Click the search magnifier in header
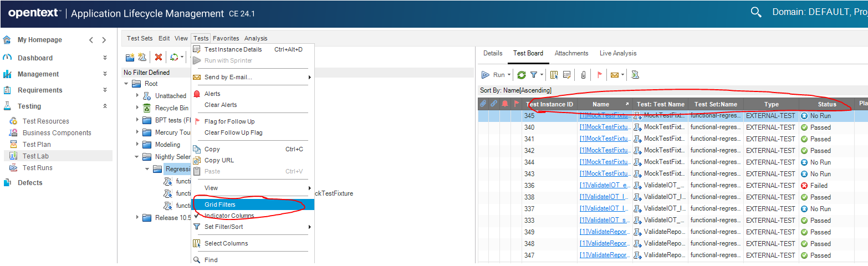The height and width of the screenshot is (266, 868). point(755,12)
